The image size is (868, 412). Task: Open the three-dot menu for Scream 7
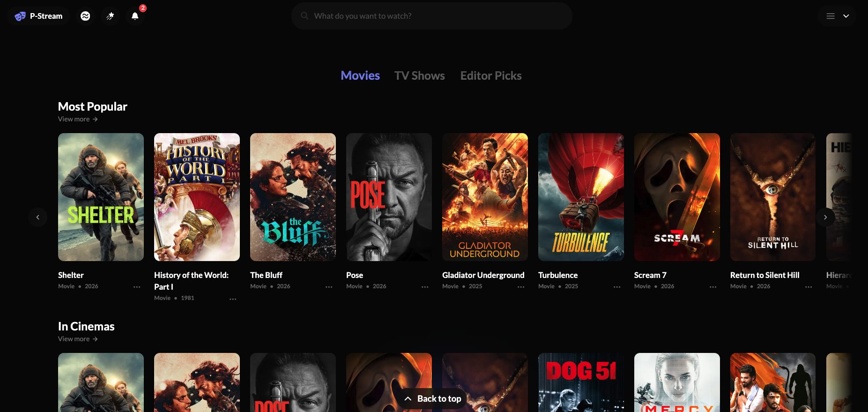[x=713, y=287]
